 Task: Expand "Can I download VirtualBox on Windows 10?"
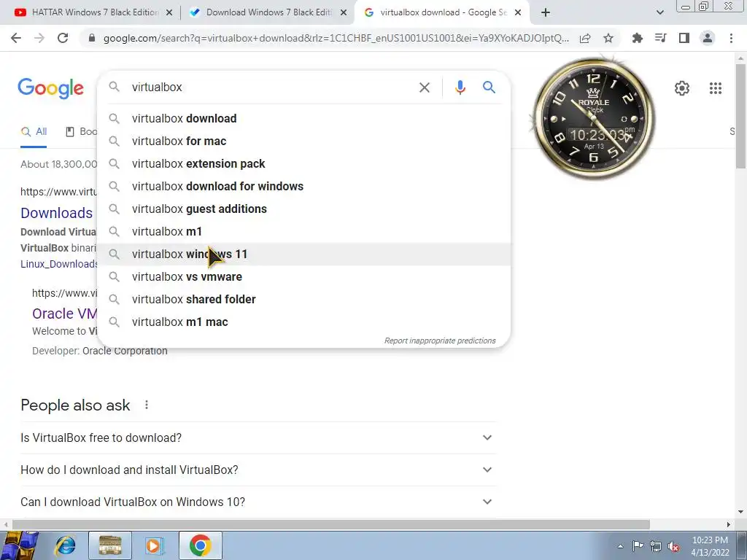click(258, 502)
